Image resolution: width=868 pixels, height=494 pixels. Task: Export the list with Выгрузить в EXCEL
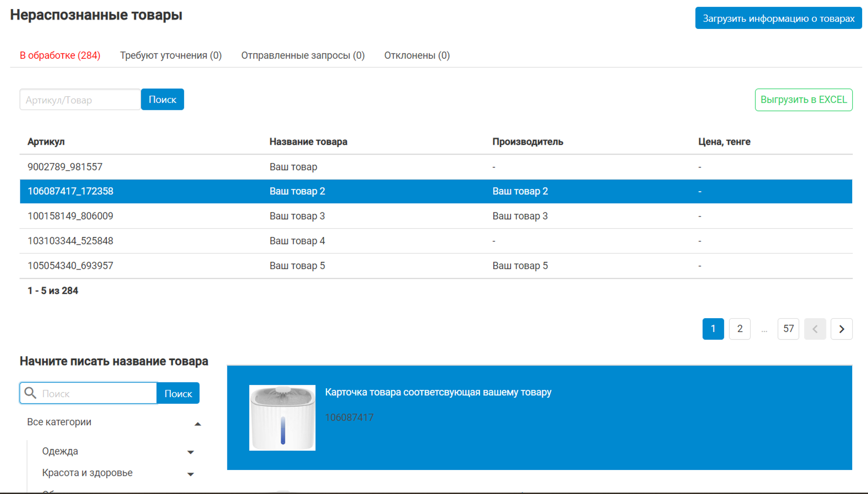tap(803, 99)
